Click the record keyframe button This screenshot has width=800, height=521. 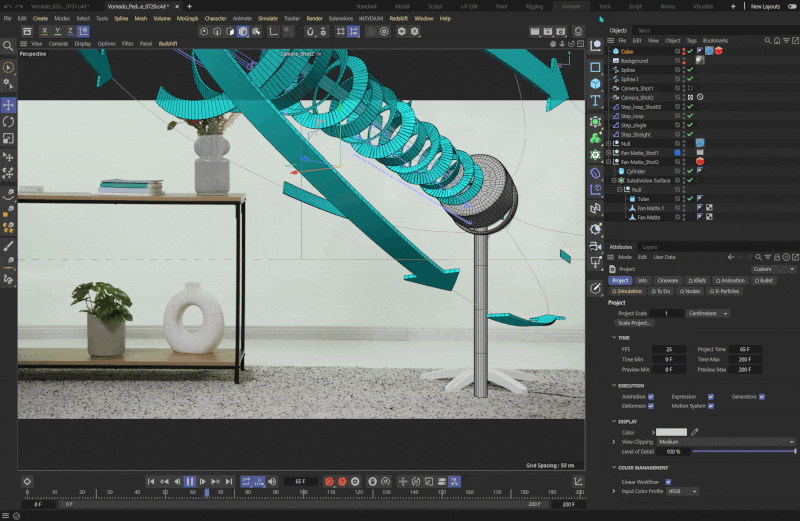pyautogui.click(x=329, y=481)
